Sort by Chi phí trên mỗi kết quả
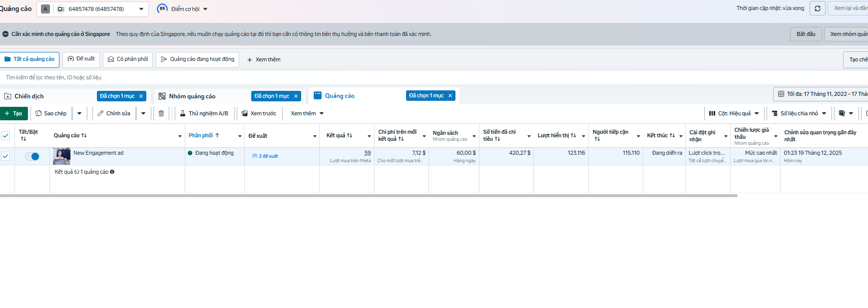Screen dimensions: 868x308 401,139
